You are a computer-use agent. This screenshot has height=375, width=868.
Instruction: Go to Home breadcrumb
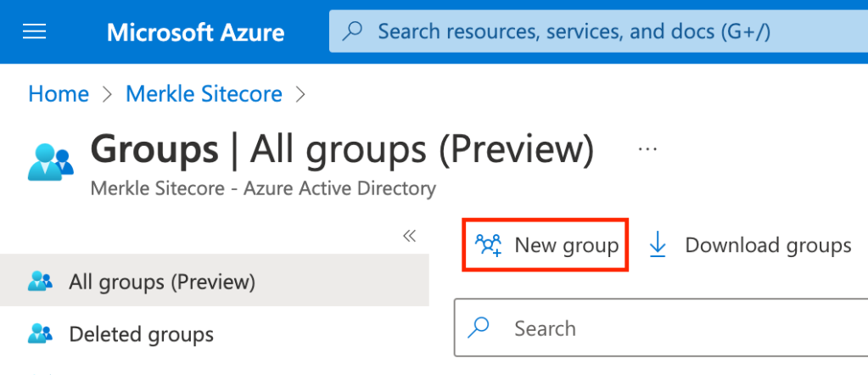coord(59,94)
